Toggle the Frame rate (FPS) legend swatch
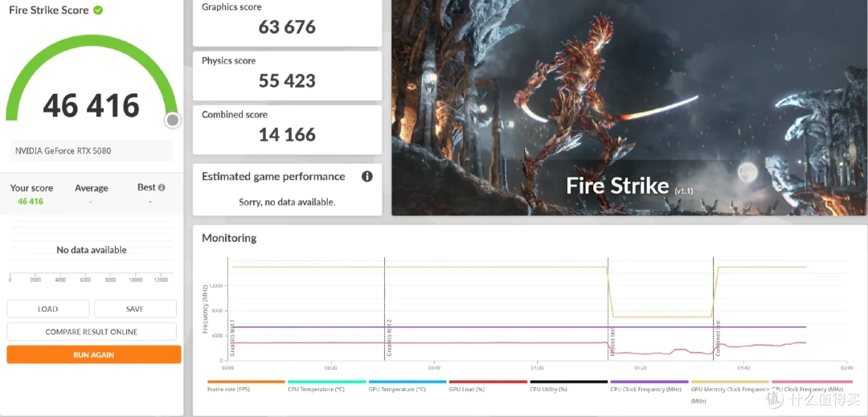This screenshot has width=868, height=417. (247, 382)
